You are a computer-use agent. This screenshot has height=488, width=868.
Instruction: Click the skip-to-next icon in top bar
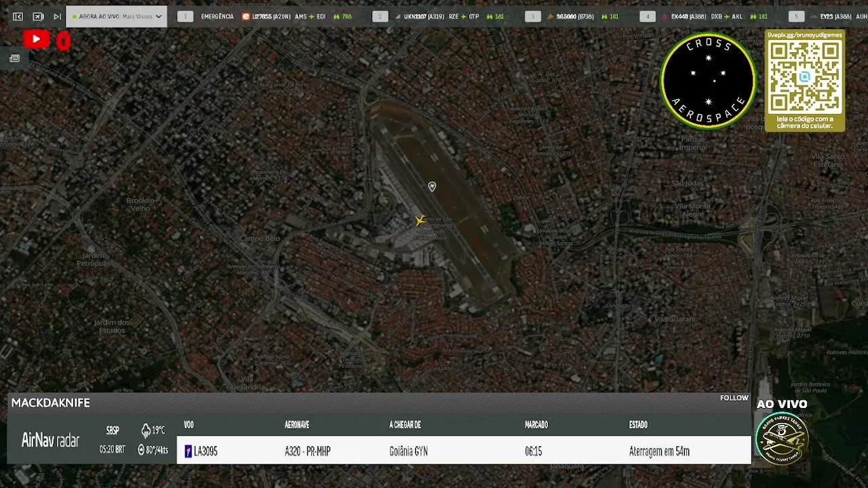57,16
